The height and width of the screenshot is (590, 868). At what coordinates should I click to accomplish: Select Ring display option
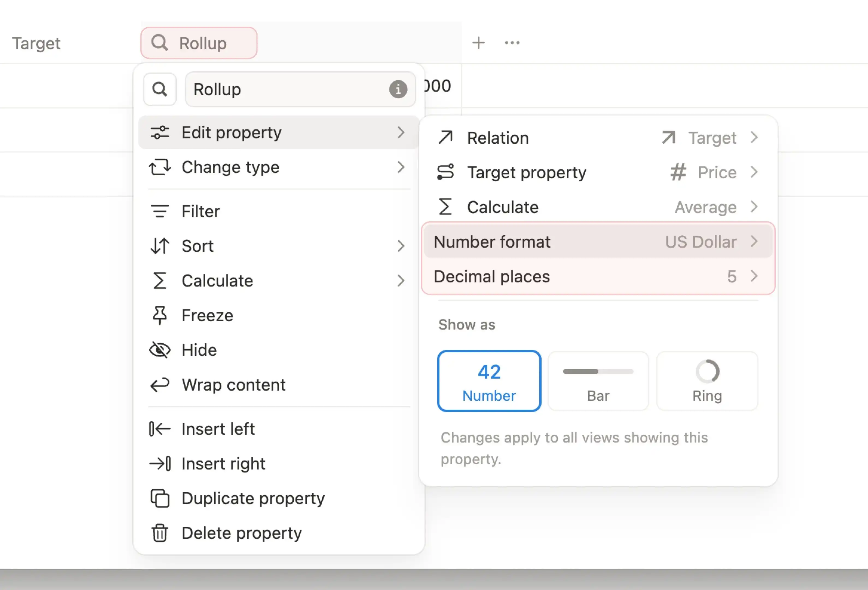point(707,381)
